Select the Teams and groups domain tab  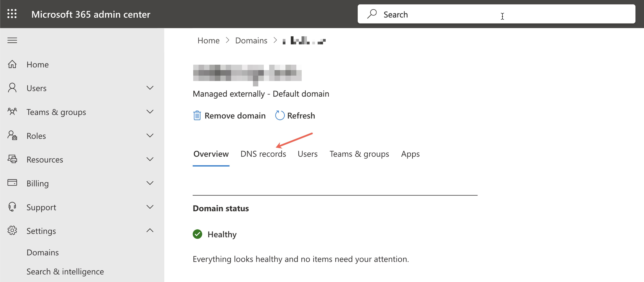pos(359,154)
